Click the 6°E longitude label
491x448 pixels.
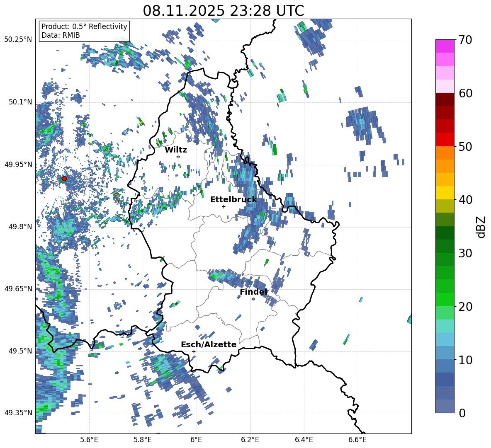point(196,440)
